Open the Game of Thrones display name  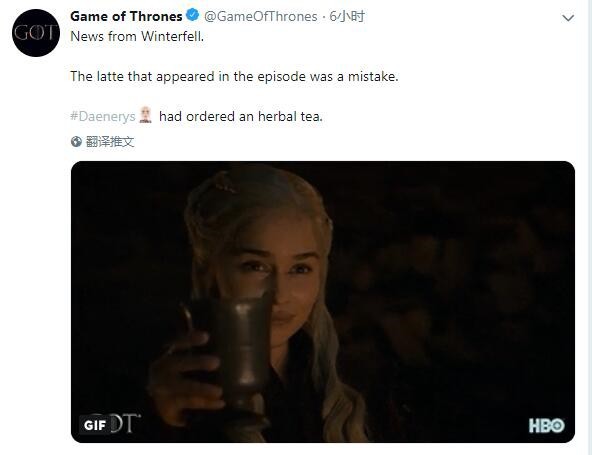click(x=126, y=16)
